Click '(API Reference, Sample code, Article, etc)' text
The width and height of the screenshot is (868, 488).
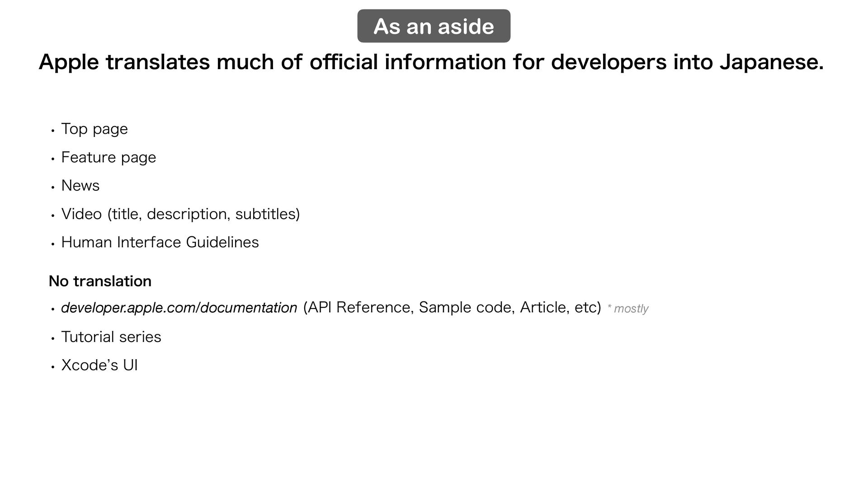(x=452, y=308)
